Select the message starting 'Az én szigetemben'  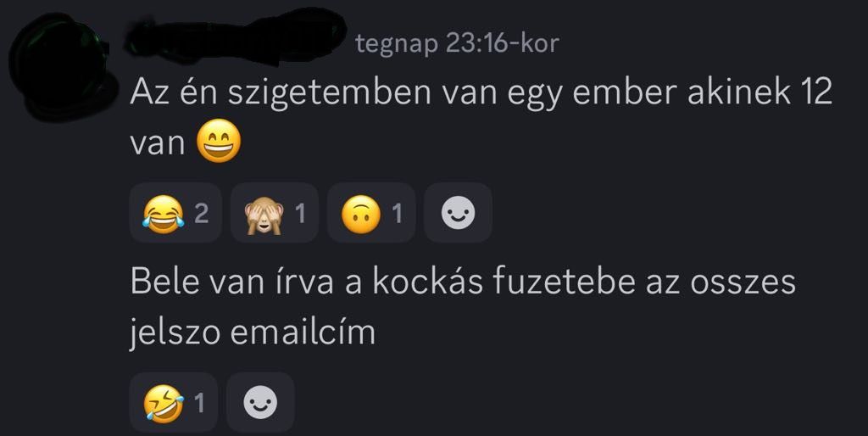[481, 116]
